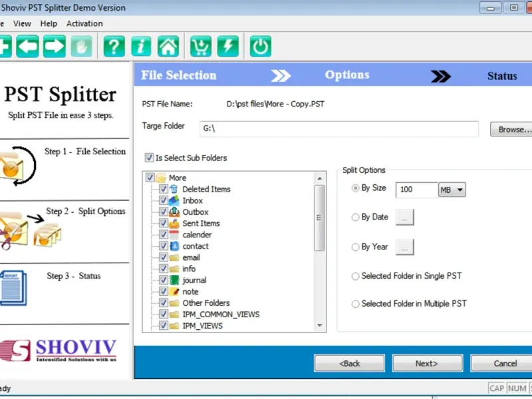The image size is (532, 399).
Task: Uncheck the contact checkbox
Action: [x=163, y=245]
